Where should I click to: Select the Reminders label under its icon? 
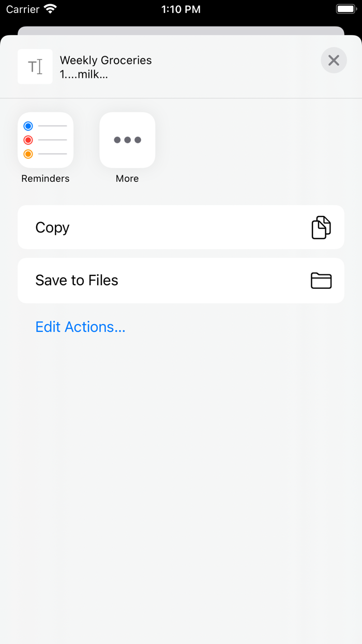[x=45, y=178]
